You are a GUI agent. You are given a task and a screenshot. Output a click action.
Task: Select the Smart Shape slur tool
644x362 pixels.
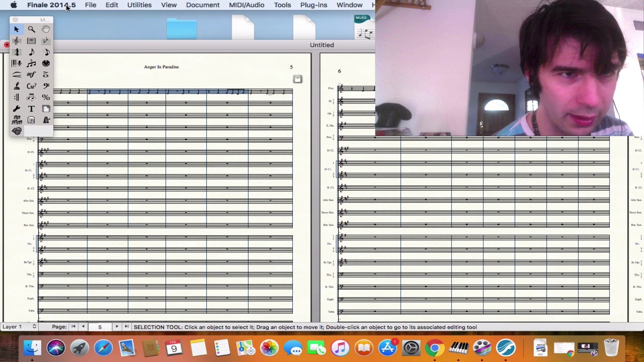17,74
